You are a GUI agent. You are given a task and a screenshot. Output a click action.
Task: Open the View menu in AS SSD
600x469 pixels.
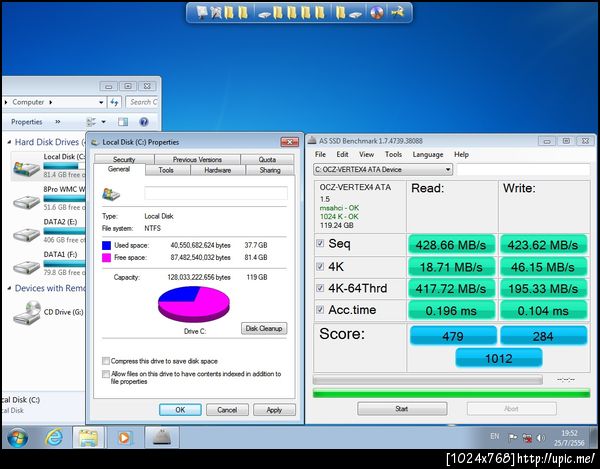click(x=366, y=154)
